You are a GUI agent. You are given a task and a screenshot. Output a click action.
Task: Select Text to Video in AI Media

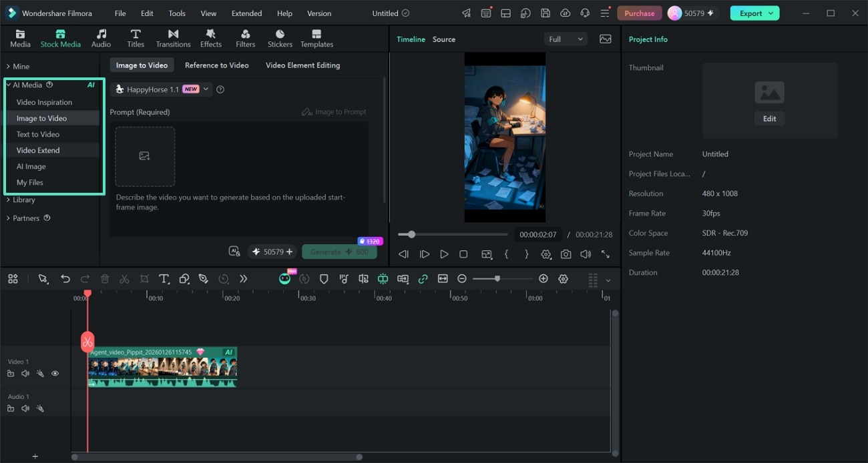(x=38, y=134)
